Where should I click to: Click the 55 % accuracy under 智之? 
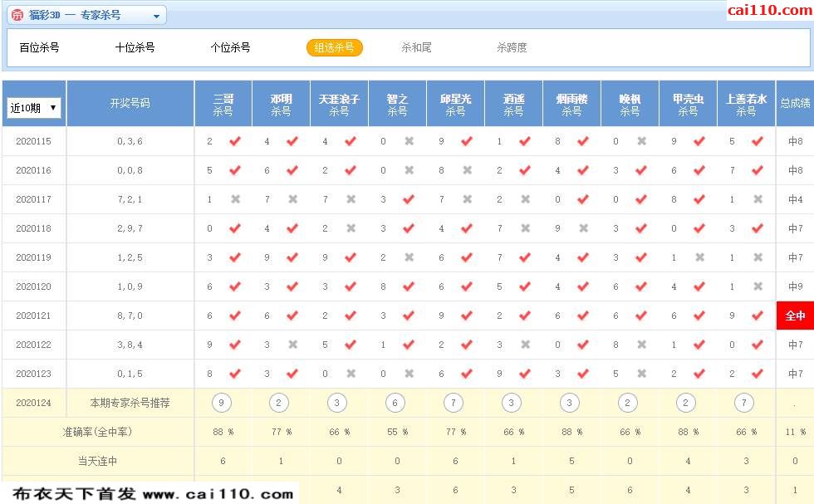pyautogui.click(x=397, y=432)
